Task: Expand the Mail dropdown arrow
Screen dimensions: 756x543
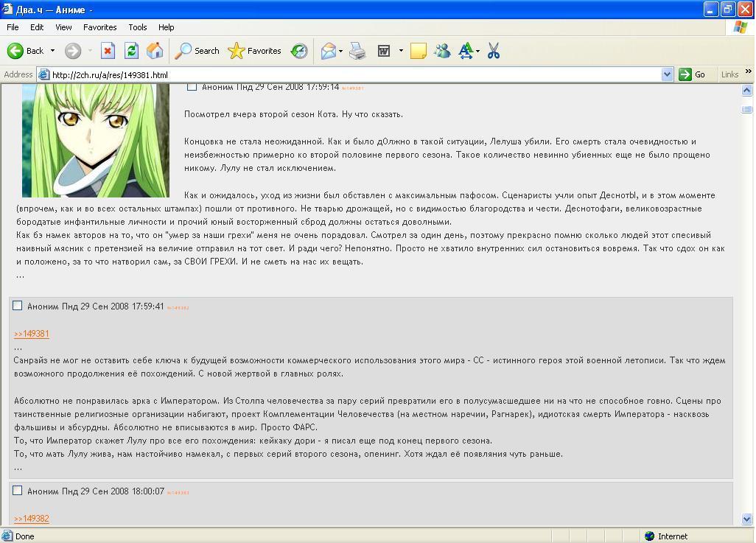Action: click(340, 51)
